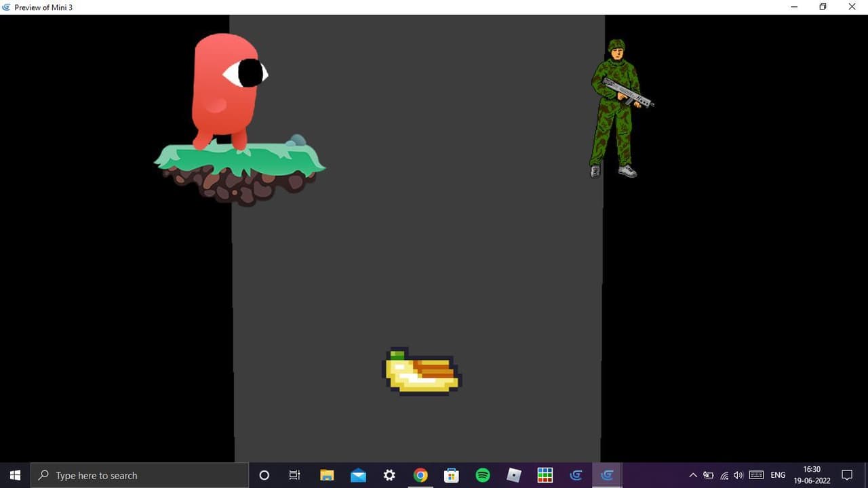Screen dimensions: 868x488
Task: Close the Preview of Mini 3 window
Action: [x=852, y=7]
